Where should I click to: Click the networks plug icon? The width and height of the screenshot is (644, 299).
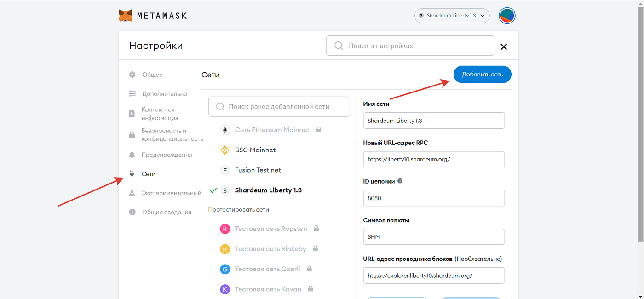pyautogui.click(x=132, y=174)
